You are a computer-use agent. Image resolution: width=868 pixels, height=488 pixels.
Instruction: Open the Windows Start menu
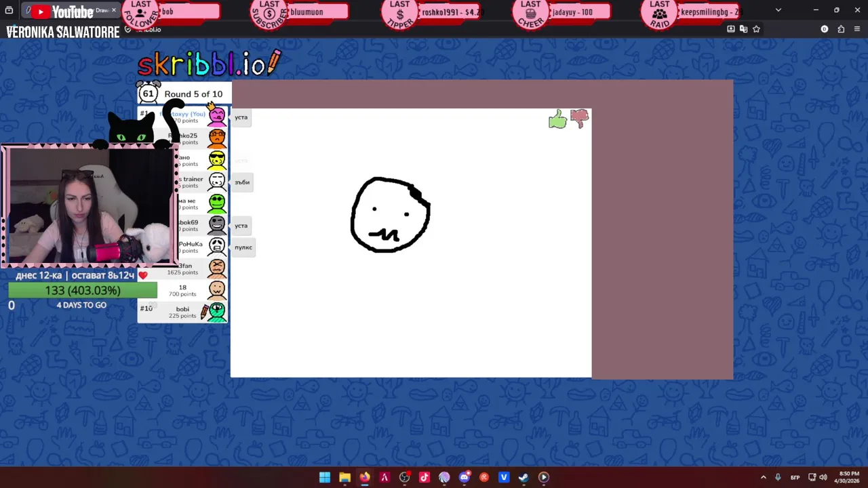325,477
